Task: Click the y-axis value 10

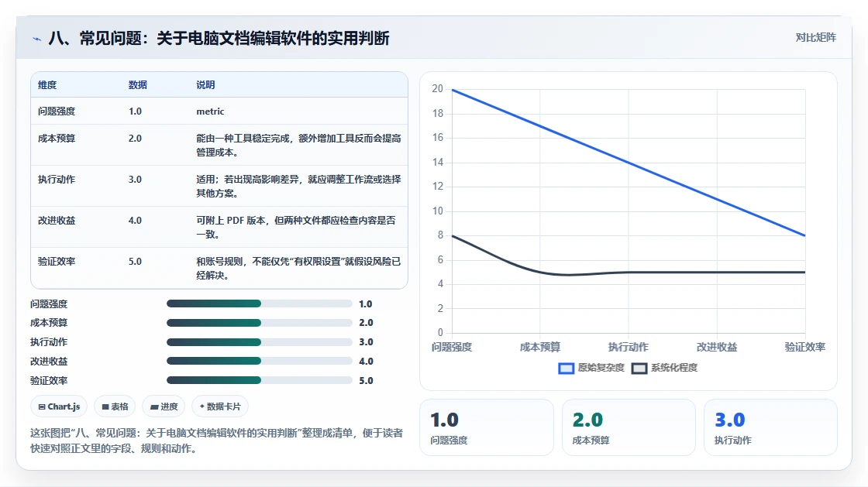Action: pos(437,211)
